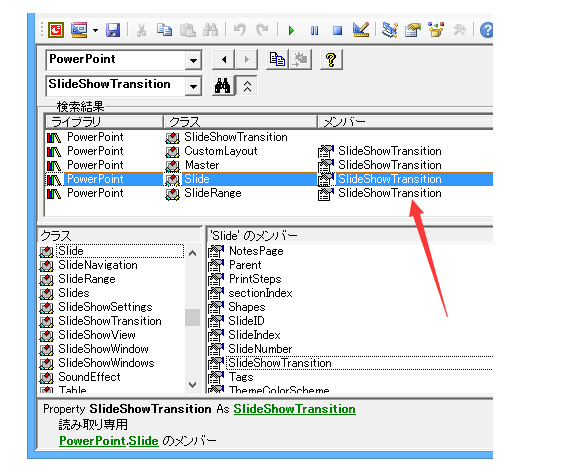566x474 pixels.
Task: Click the Cut scissors icon
Action: [141, 30]
